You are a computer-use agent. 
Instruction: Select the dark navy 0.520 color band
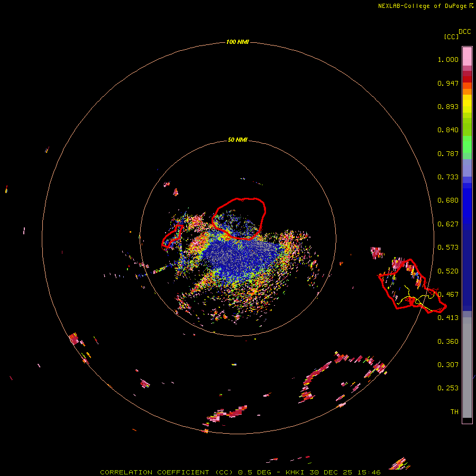coord(467,270)
